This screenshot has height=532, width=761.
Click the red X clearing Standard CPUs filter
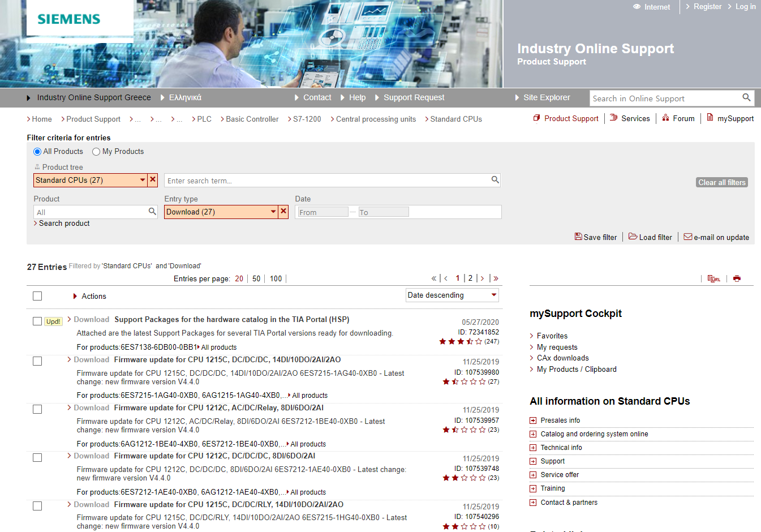click(x=153, y=180)
